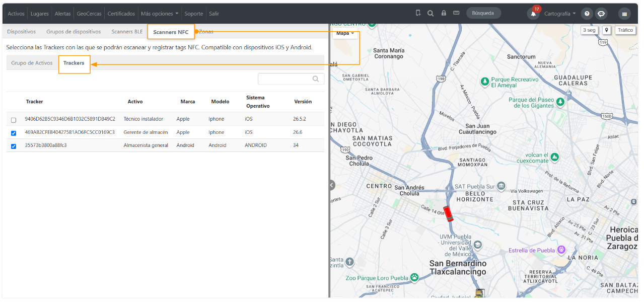Image resolution: width=644 pixels, height=306 pixels.
Task: Open the help question mark icon
Action: coord(586,14)
